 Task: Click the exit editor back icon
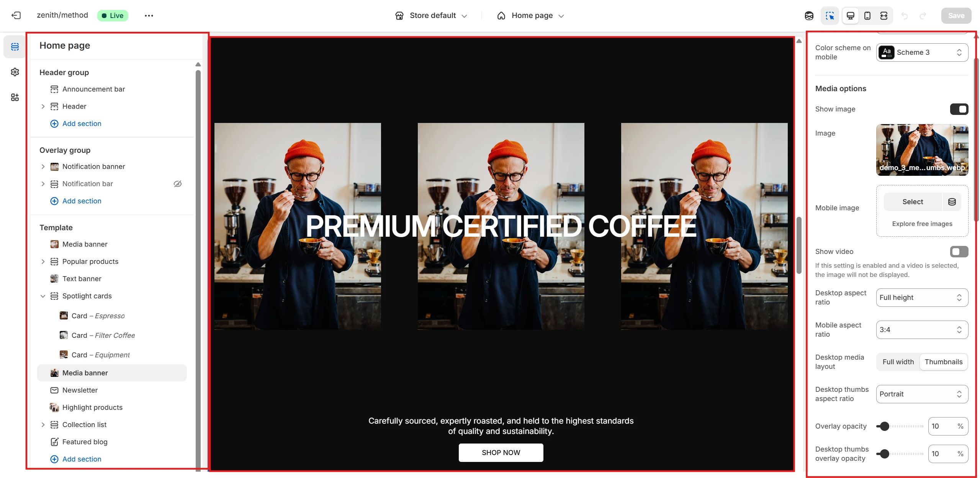16,15
